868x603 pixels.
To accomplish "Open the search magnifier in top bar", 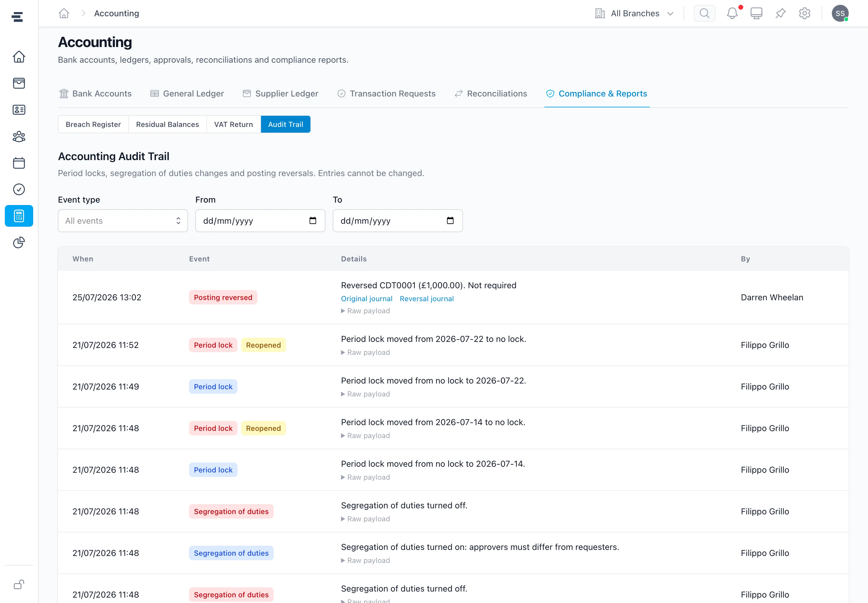I will (704, 14).
